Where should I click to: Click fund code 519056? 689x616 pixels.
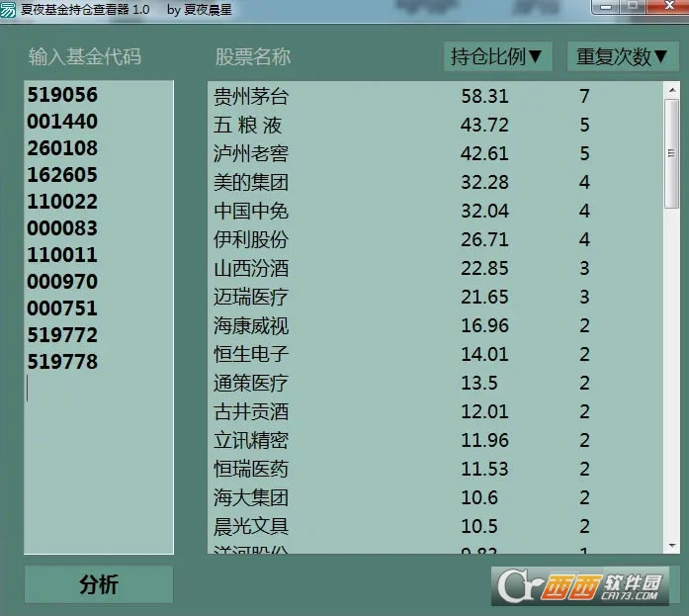click(62, 95)
